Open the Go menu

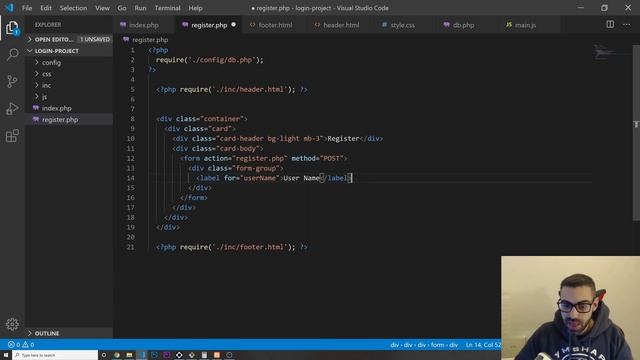[x=122, y=8]
